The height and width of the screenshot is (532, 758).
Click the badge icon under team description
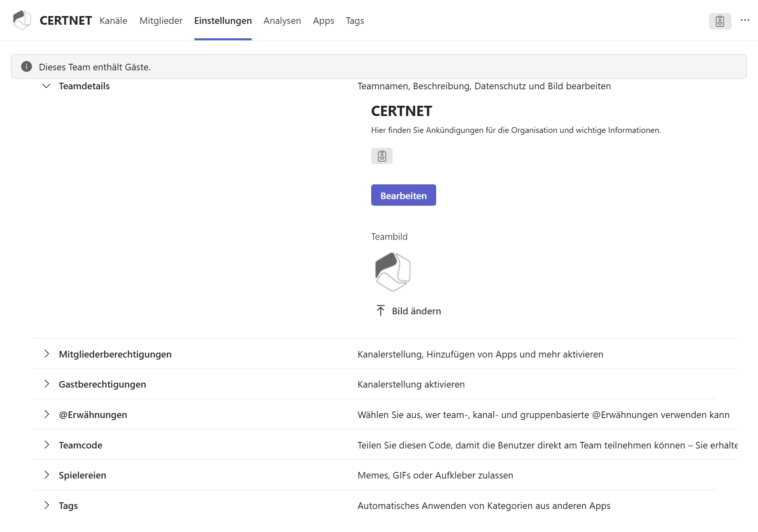click(382, 156)
